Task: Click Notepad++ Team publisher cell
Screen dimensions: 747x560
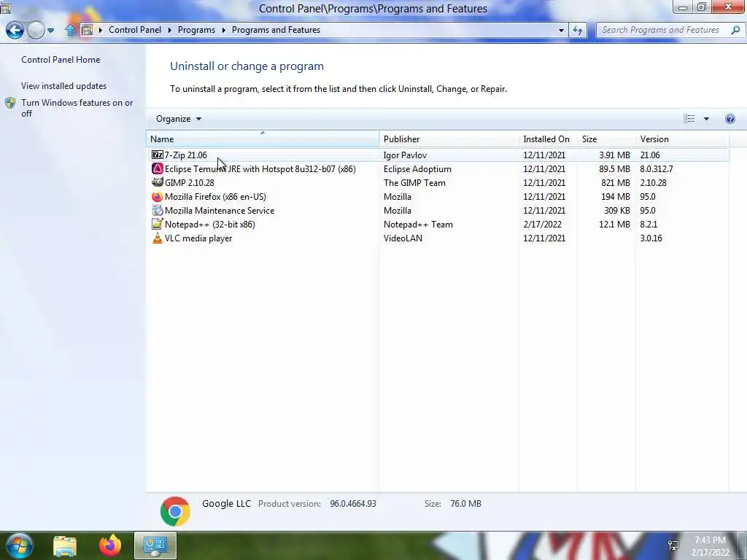Action: click(x=418, y=225)
